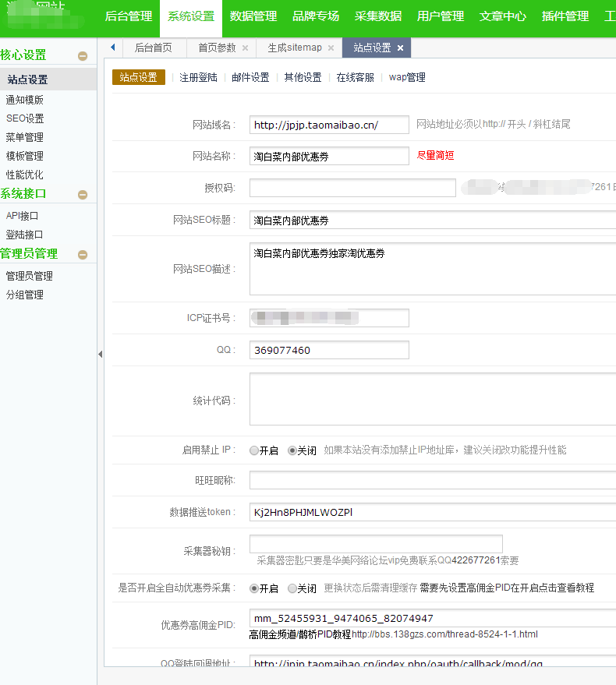Collapse the left sidebar handle
Image resolution: width=616 pixels, height=685 pixels.
(x=100, y=355)
